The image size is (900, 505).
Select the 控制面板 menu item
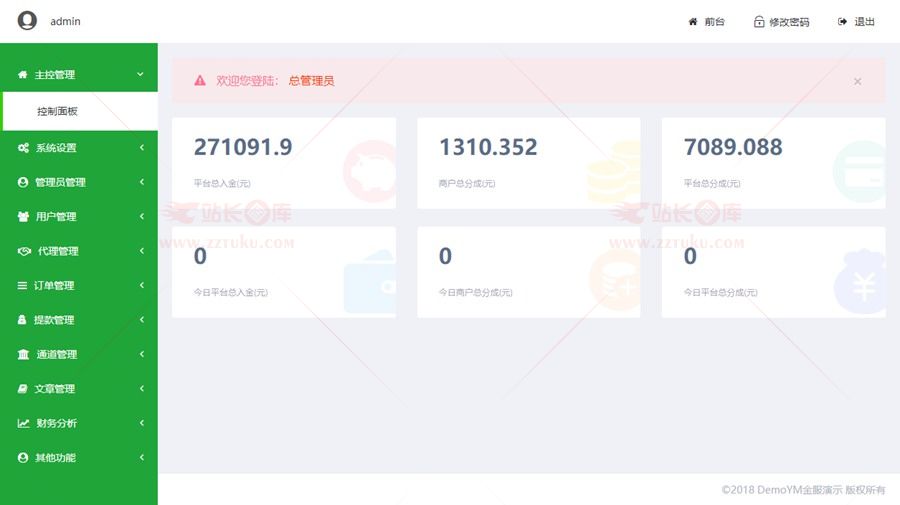pos(57,111)
